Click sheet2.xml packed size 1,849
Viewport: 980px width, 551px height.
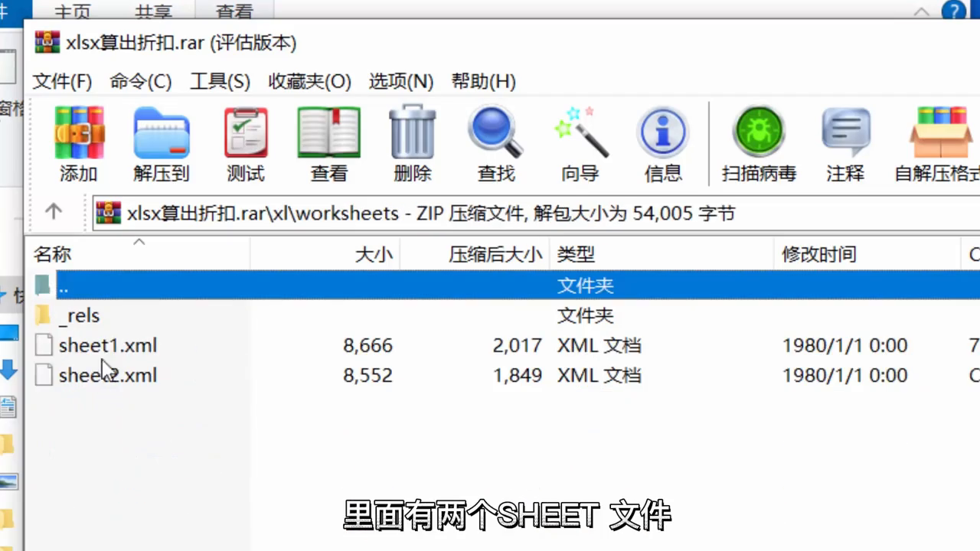(518, 375)
